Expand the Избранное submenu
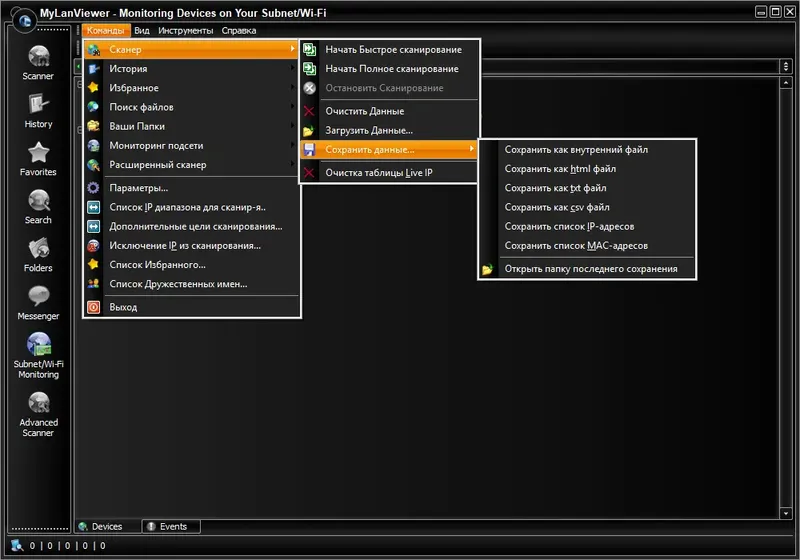Image resolution: width=800 pixels, height=560 pixels. click(x=191, y=88)
